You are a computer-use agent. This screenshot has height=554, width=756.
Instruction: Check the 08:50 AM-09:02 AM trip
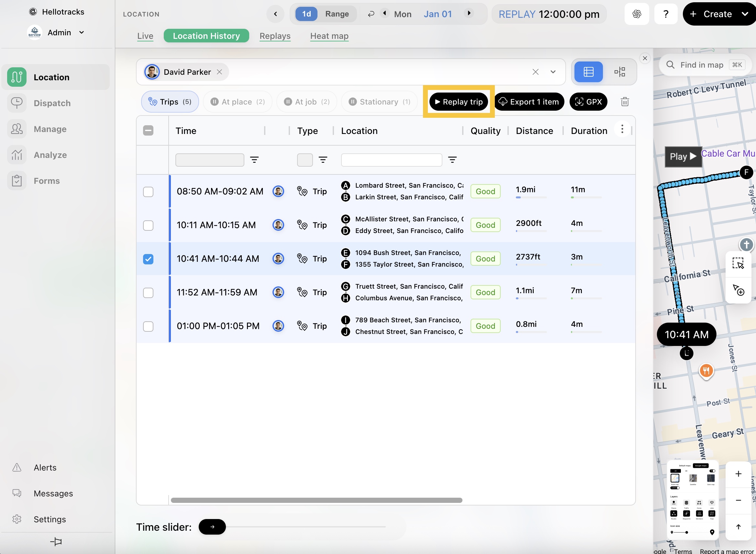[x=148, y=192]
